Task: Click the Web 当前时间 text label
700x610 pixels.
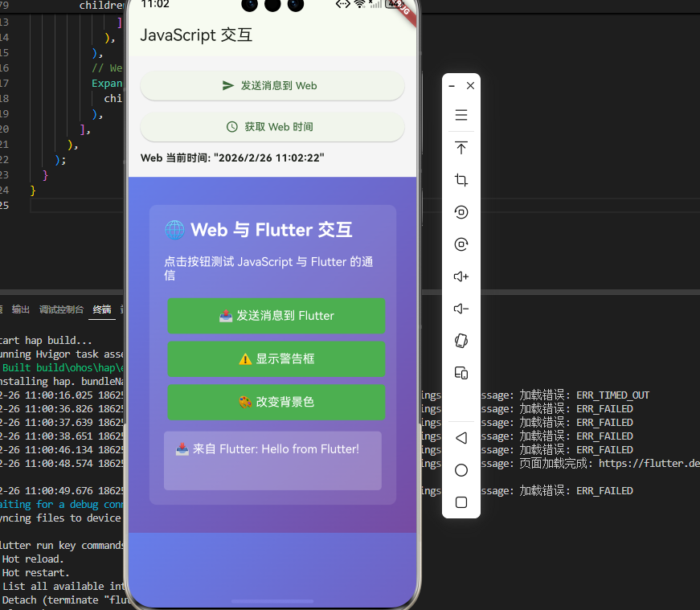Action: coord(232,158)
